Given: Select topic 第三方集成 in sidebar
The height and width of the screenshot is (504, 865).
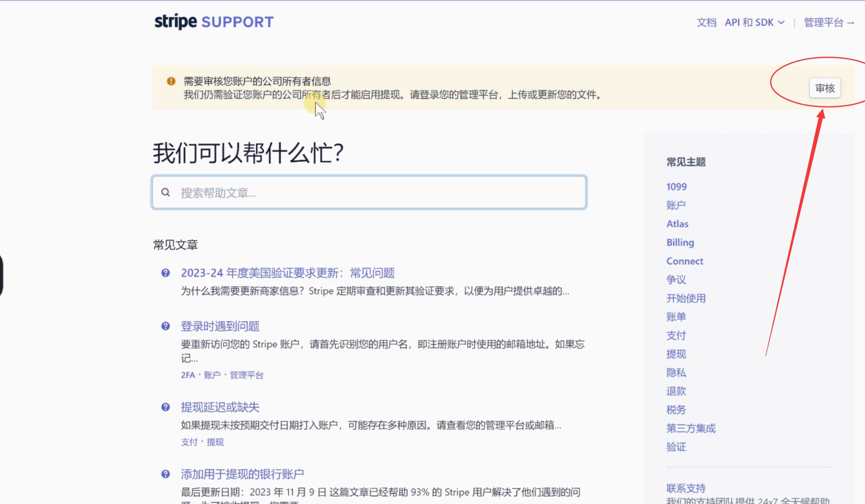Looking at the screenshot, I should pos(690,429).
